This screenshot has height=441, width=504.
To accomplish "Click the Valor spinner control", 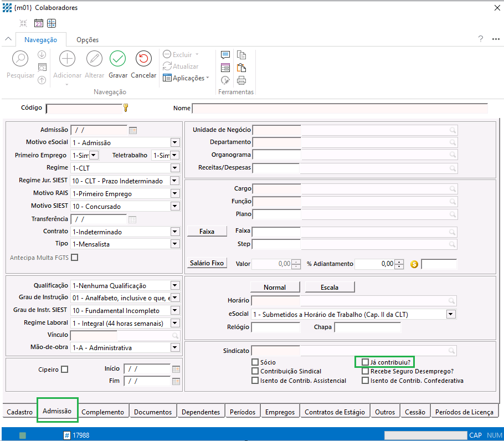I will [x=296, y=264].
